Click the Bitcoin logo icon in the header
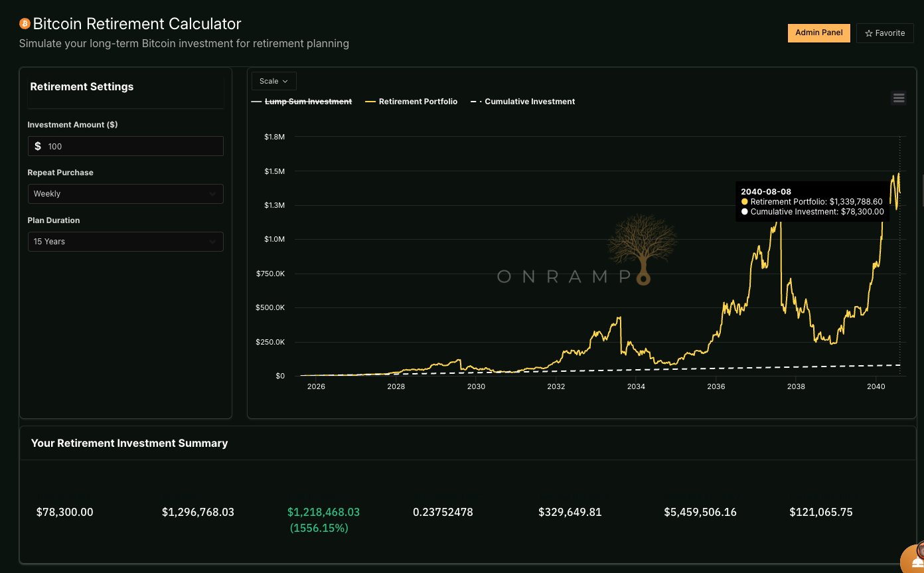 tap(25, 23)
